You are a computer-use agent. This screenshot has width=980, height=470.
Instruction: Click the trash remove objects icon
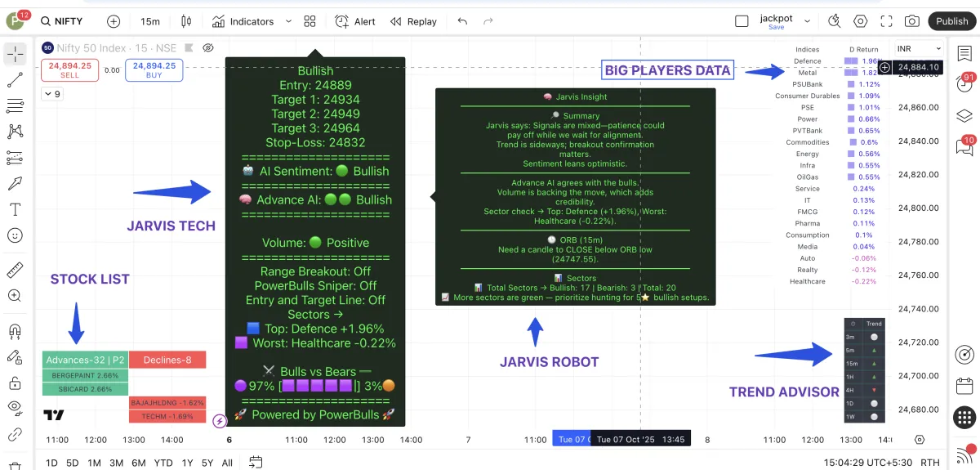click(15, 464)
